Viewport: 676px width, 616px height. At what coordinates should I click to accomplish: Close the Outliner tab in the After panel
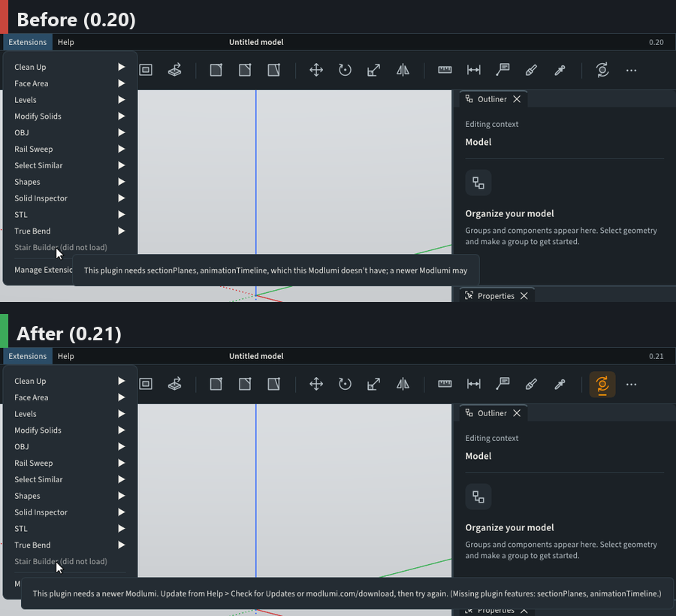(x=517, y=413)
